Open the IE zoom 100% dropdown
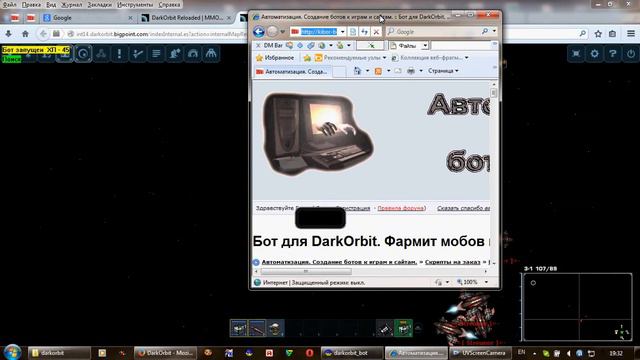This screenshot has height=360, width=640. [x=486, y=282]
